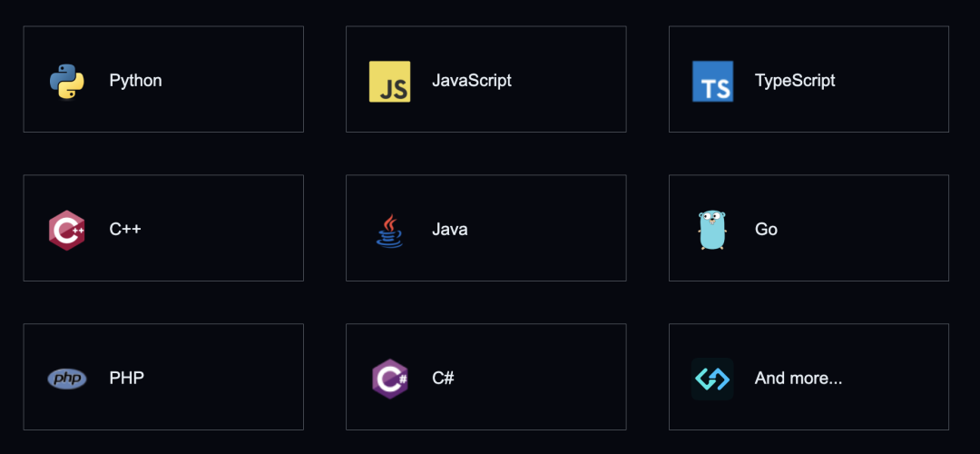Click the cyan icon beside And more
The image size is (980, 454).
coord(712,379)
